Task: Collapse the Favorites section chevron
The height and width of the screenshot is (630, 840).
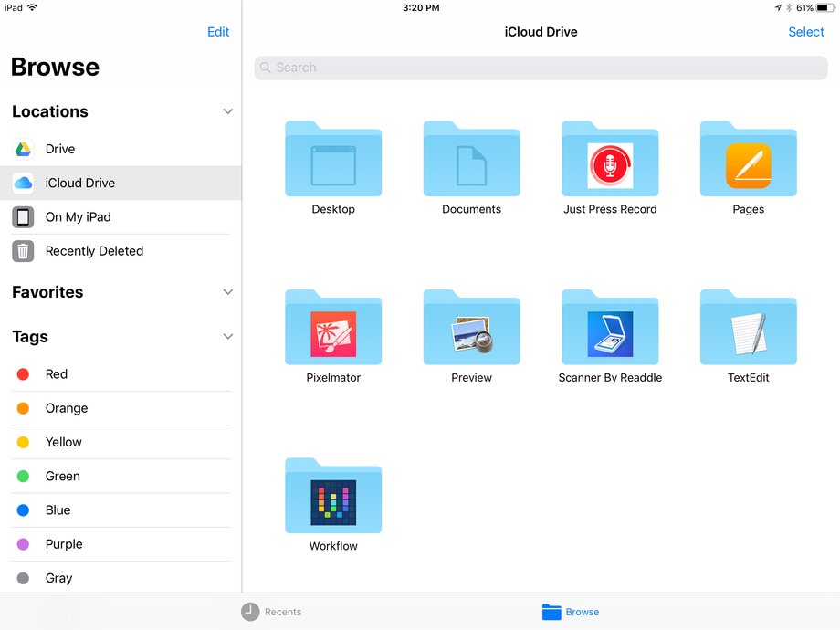Action: pyautogui.click(x=227, y=292)
